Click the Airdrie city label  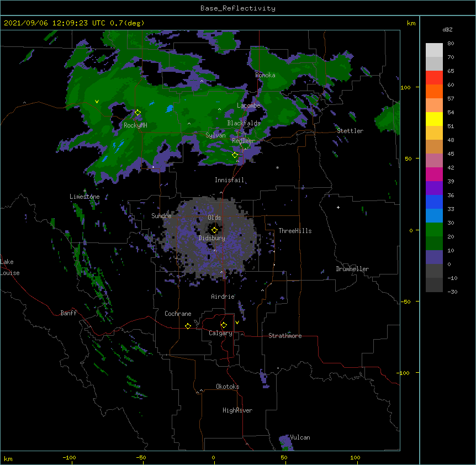click(223, 297)
